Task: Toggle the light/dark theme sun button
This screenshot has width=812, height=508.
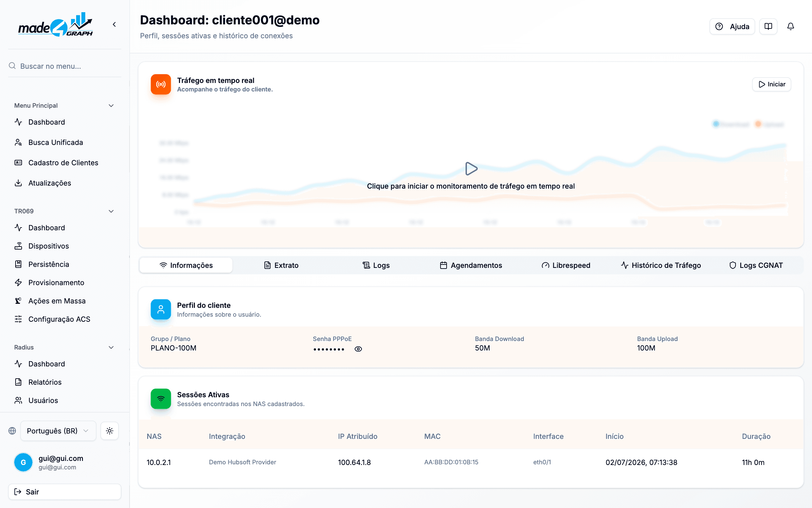Action: (x=110, y=431)
